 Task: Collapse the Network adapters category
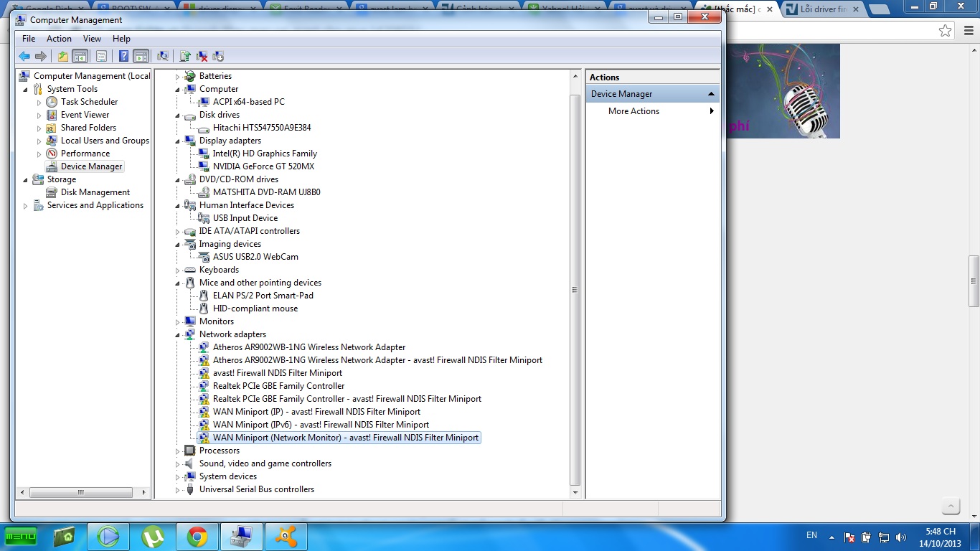point(178,335)
